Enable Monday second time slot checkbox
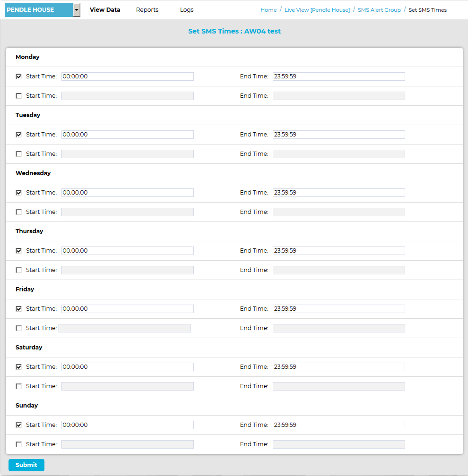Viewport: 468px width, 476px height. pos(19,96)
